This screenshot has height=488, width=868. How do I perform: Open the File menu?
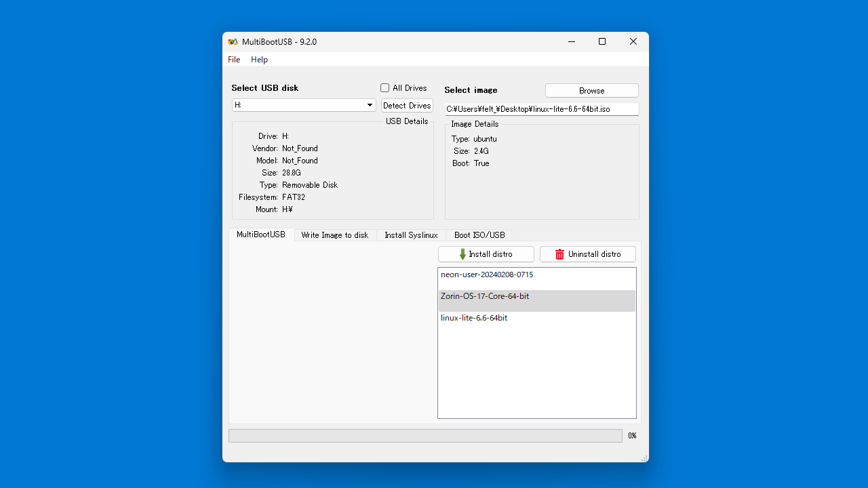pos(234,60)
